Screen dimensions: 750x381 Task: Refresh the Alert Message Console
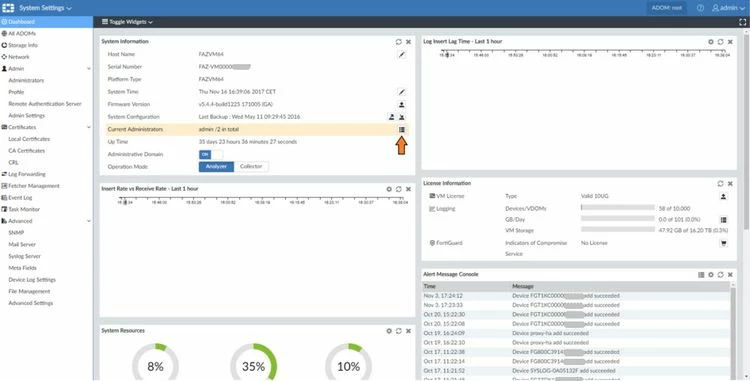click(720, 275)
